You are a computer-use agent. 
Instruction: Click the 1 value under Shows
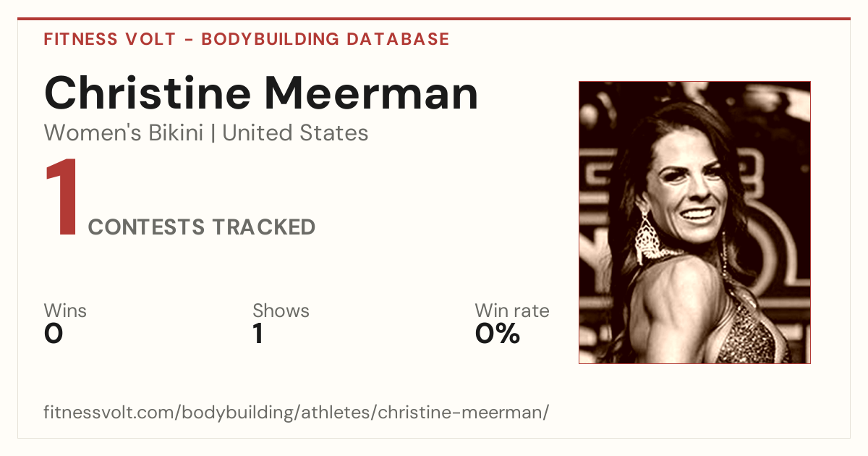(258, 334)
